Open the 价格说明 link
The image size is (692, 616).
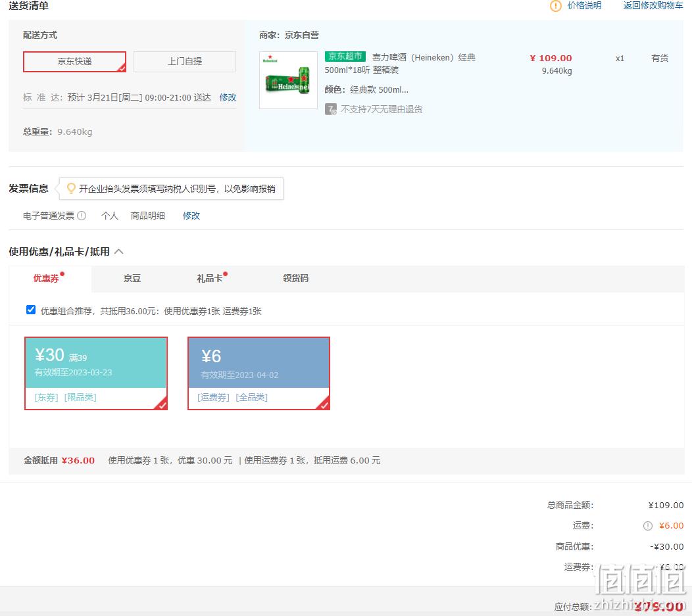click(584, 5)
